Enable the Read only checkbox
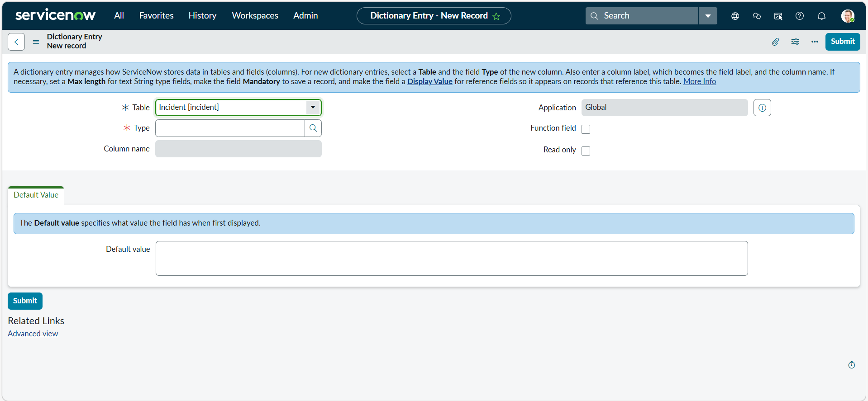 click(x=586, y=151)
